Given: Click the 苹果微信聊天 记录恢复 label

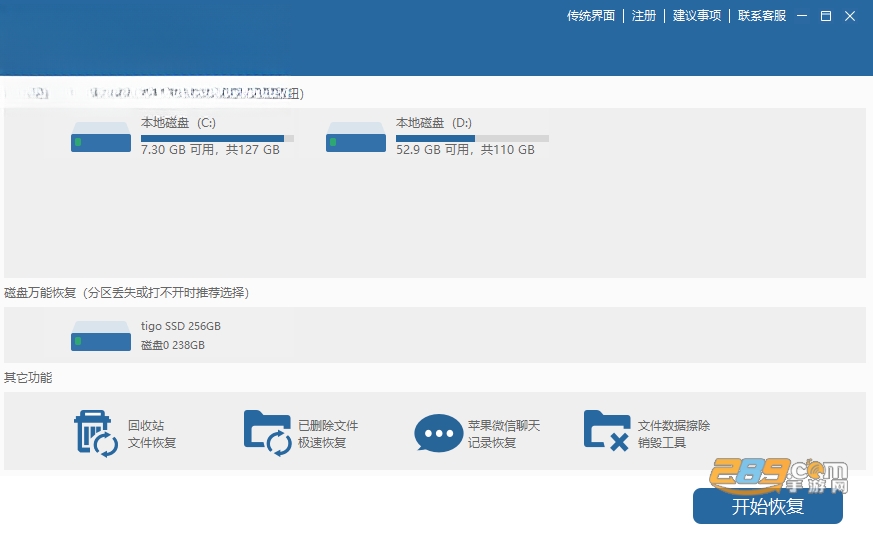Looking at the screenshot, I should pos(504,434).
